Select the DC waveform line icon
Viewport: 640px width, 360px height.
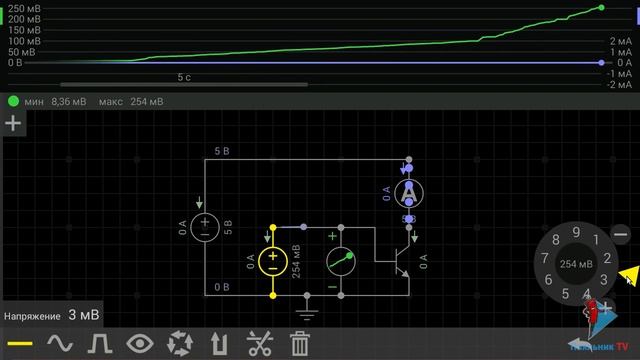pyautogui.click(x=20, y=343)
